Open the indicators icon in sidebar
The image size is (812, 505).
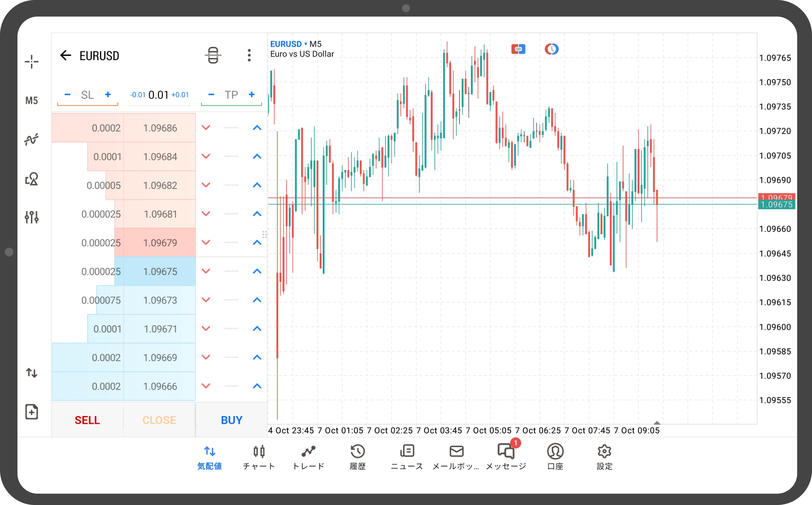coord(31,140)
